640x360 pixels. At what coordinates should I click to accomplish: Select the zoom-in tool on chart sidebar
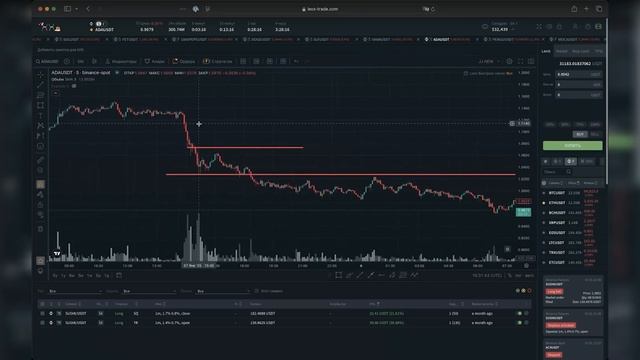click(x=40, y=170)
